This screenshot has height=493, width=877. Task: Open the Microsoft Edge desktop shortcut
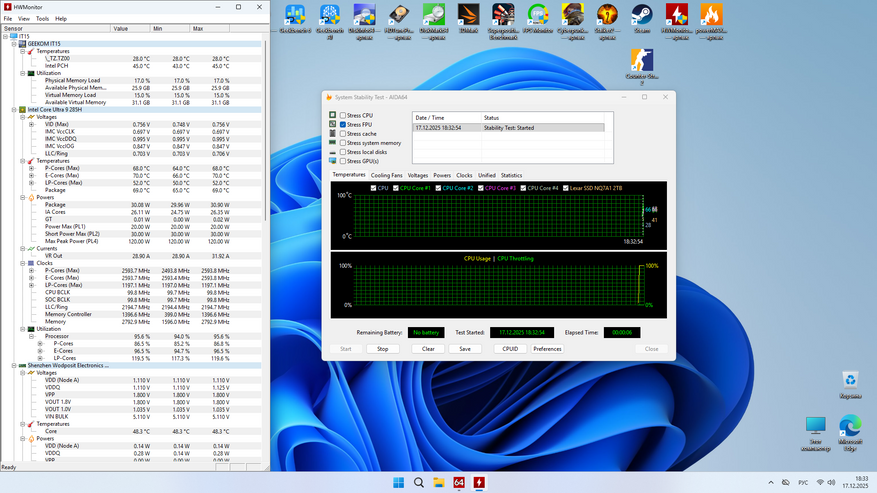[850, 427]
